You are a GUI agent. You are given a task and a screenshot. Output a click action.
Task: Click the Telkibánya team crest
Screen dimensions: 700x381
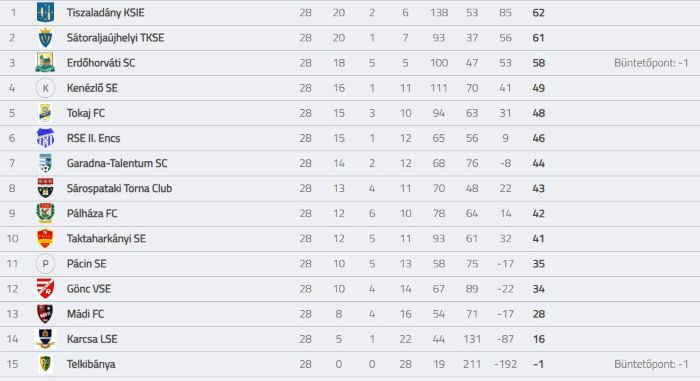point(45,364)
